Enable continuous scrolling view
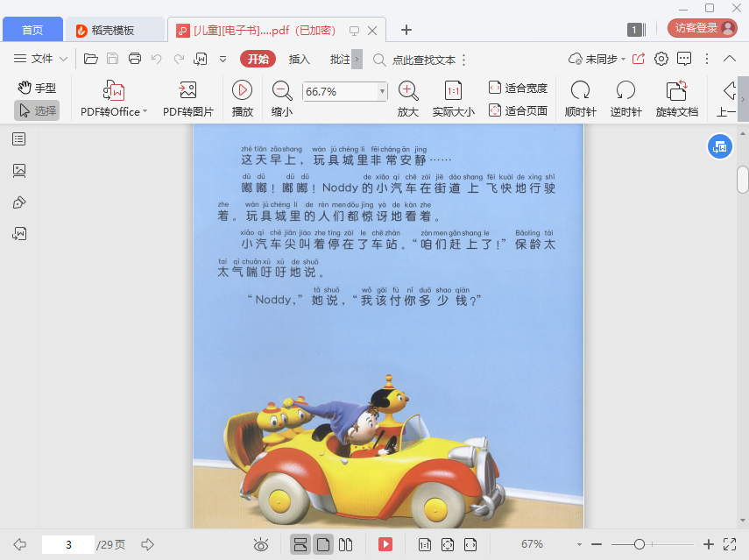749x560 pixels. tap(300, 544)
